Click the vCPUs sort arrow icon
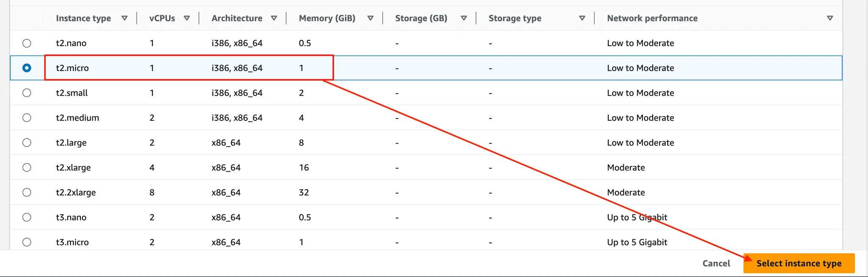 pos(186,18)
